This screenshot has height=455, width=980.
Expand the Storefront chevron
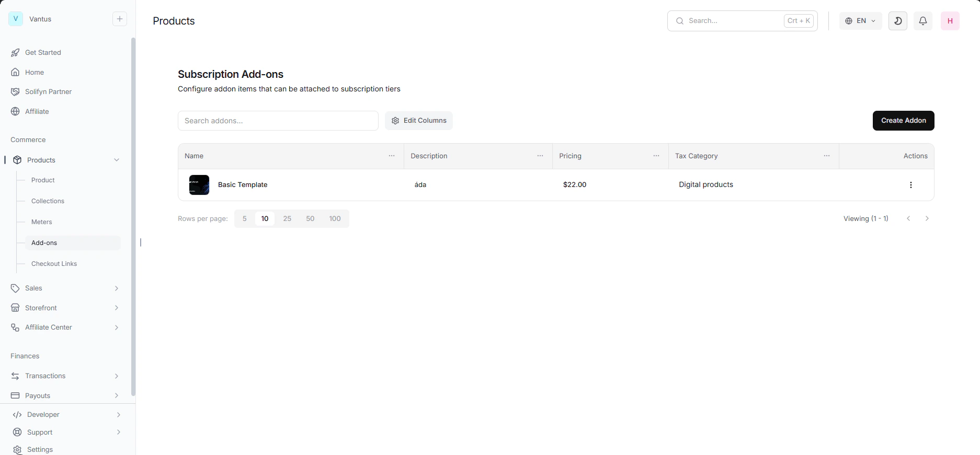tap(117, 308)
